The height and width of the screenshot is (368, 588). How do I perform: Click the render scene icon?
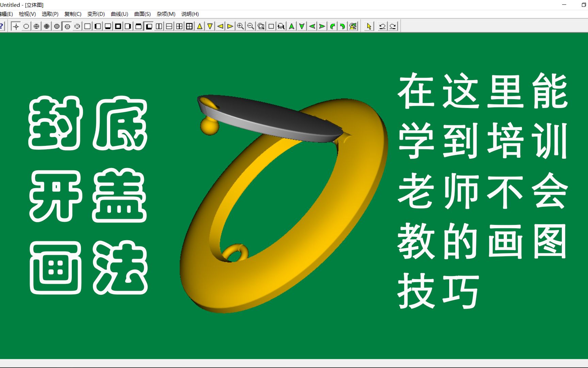(x=353, y=26)
